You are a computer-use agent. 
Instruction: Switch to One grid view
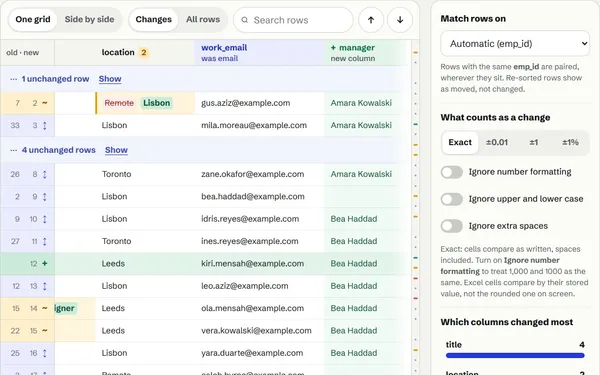tap(33, 20)
